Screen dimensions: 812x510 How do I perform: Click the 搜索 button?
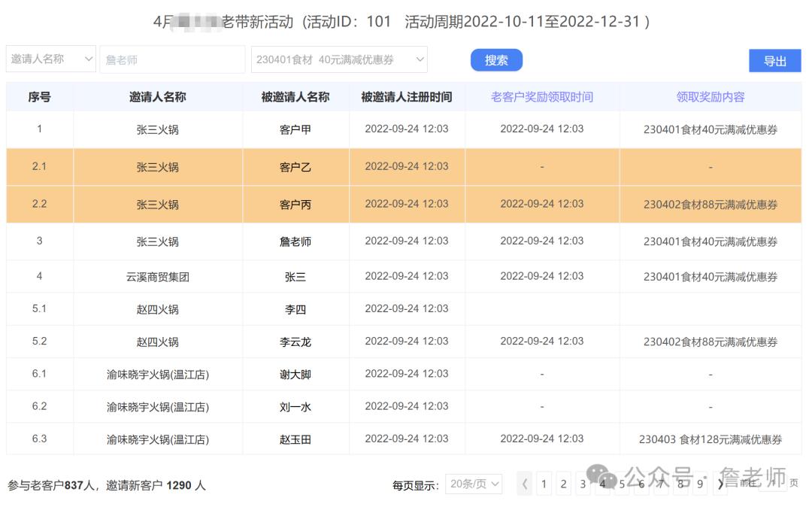point(496,60)
